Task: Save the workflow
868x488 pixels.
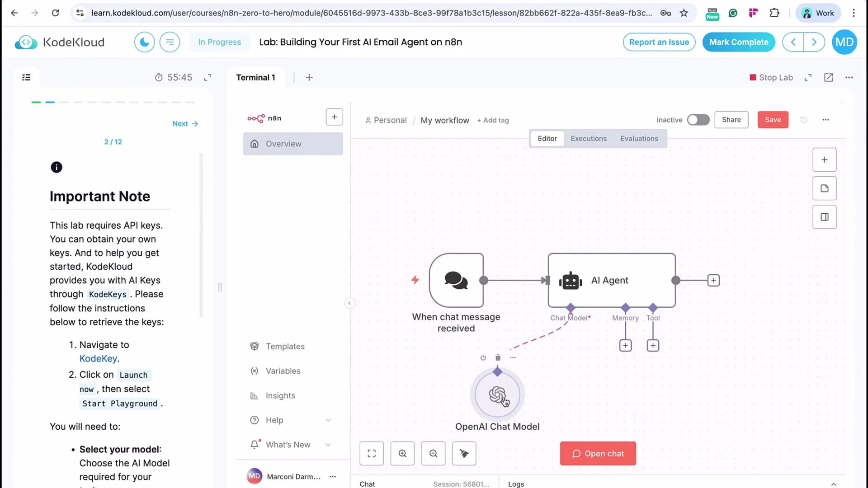Action: 773,120
